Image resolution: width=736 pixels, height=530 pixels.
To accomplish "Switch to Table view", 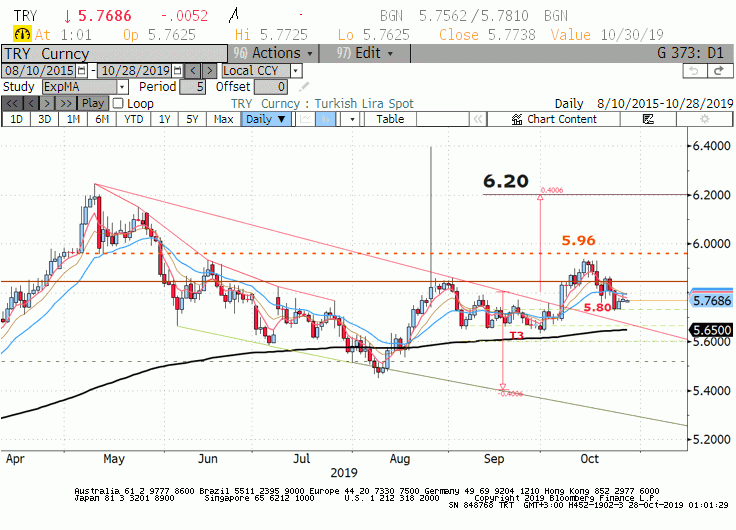I will coord(390,119).
